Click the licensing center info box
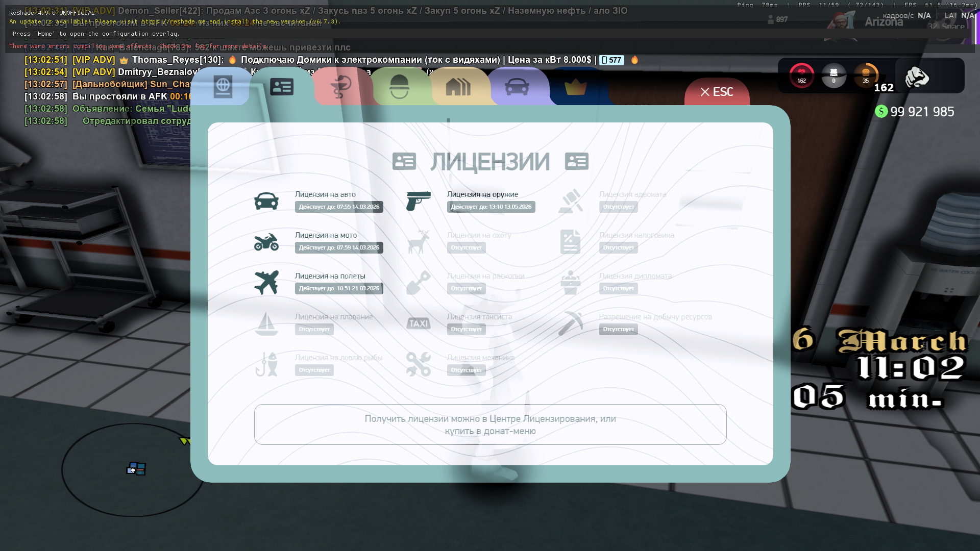The image size is (980, 551). 490,424
